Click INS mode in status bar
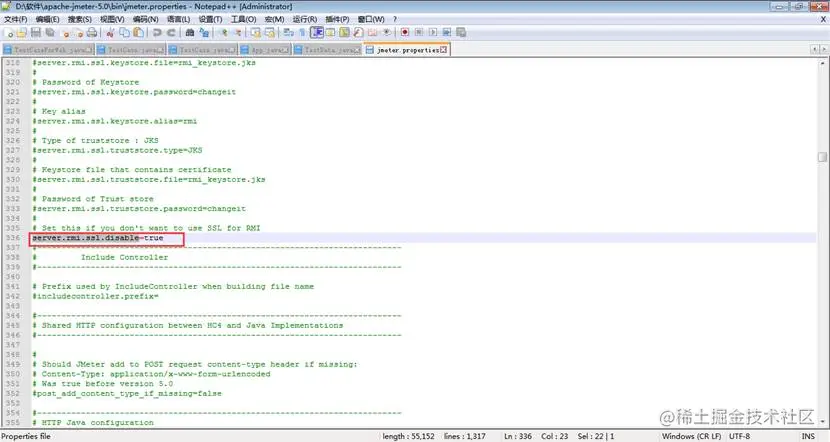Screen dimensions: 830x442 click(x=808, y=436)
